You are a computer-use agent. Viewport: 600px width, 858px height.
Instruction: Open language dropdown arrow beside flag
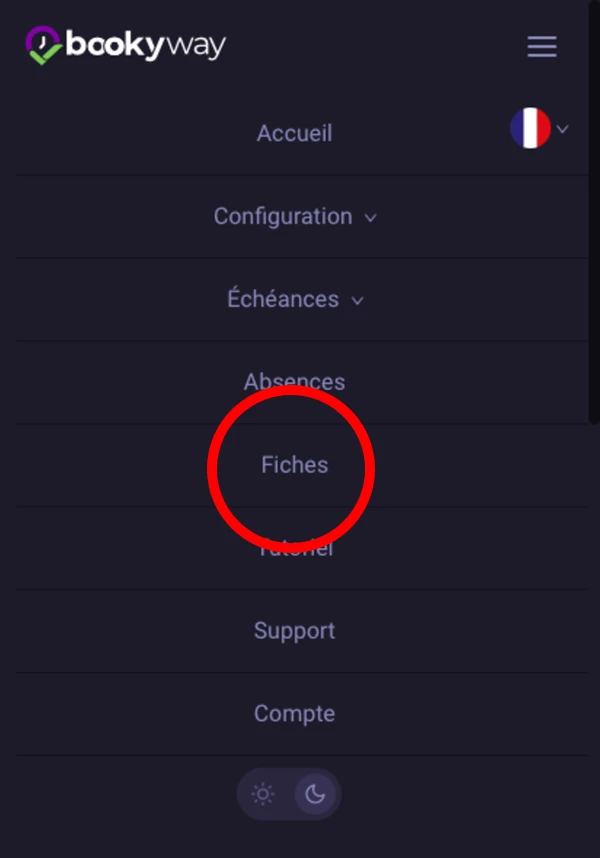(x=563, y=129)
